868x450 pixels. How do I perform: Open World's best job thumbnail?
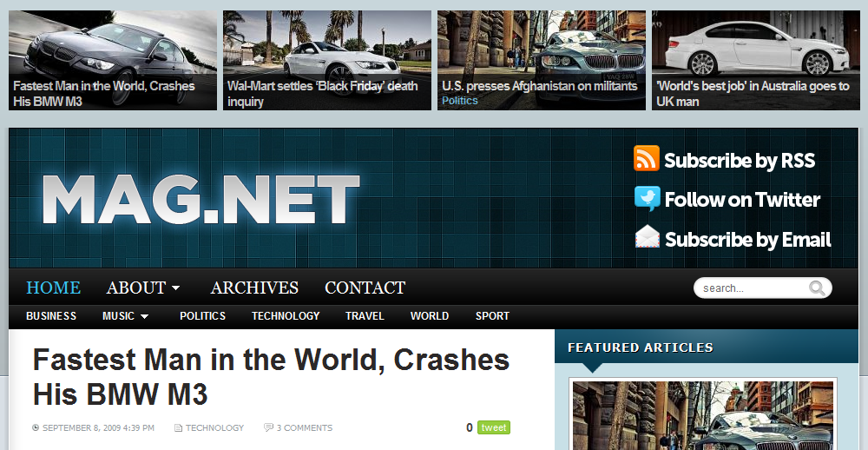click(756, 60)
